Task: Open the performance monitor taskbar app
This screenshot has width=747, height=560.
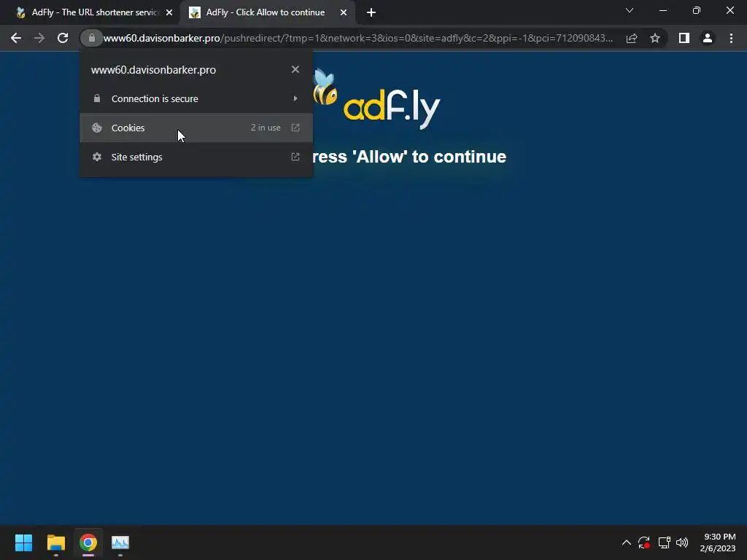Action: [120, 542]
